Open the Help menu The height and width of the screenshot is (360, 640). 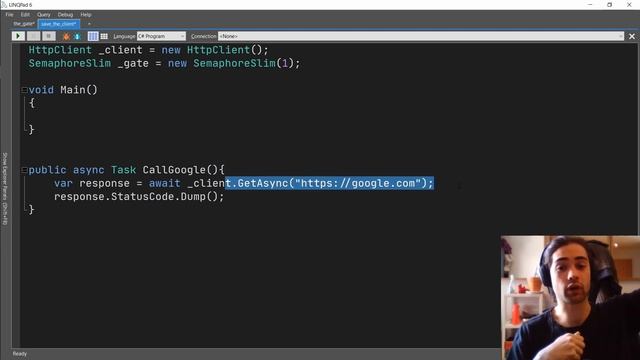pyautogui.click(x=86, y=15)
